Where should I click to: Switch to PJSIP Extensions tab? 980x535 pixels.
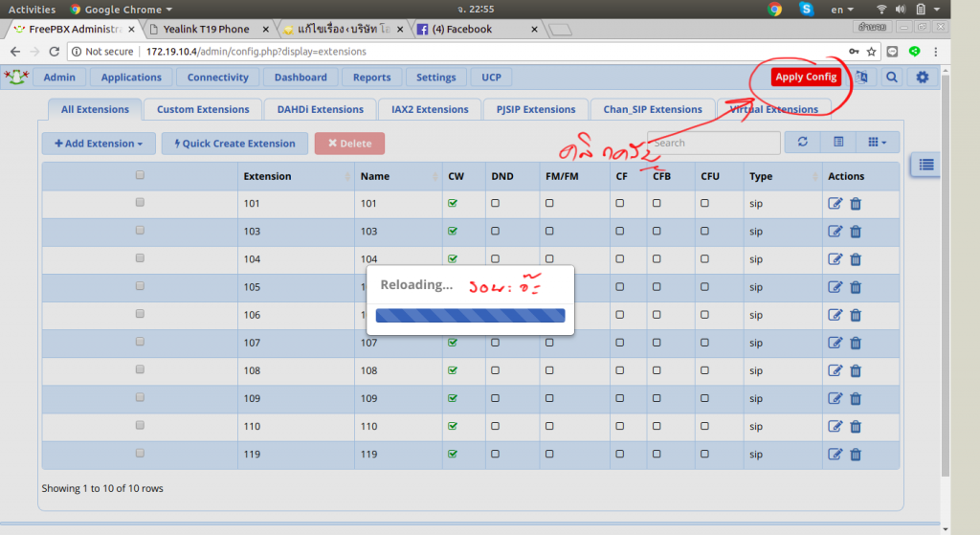(x=536, y=109)
